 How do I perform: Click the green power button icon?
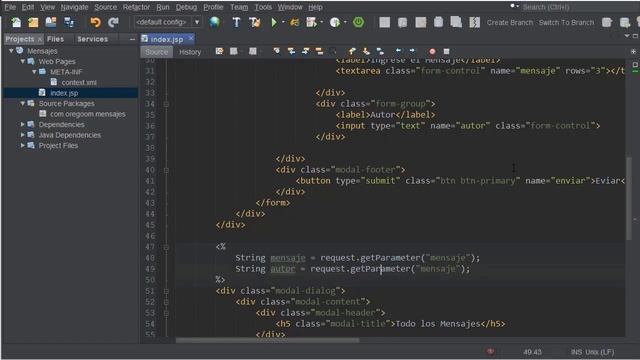[x=358, y=22]
